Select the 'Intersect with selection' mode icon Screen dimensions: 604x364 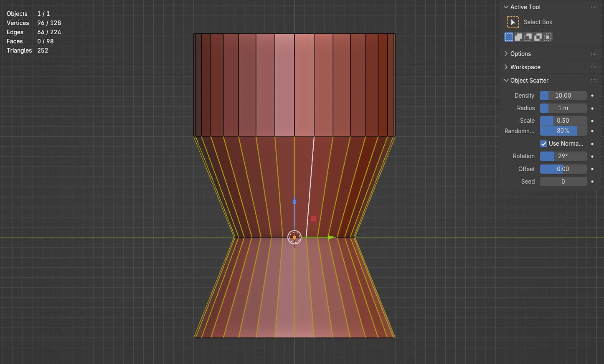pyautogui.click(x=548, y=37)
